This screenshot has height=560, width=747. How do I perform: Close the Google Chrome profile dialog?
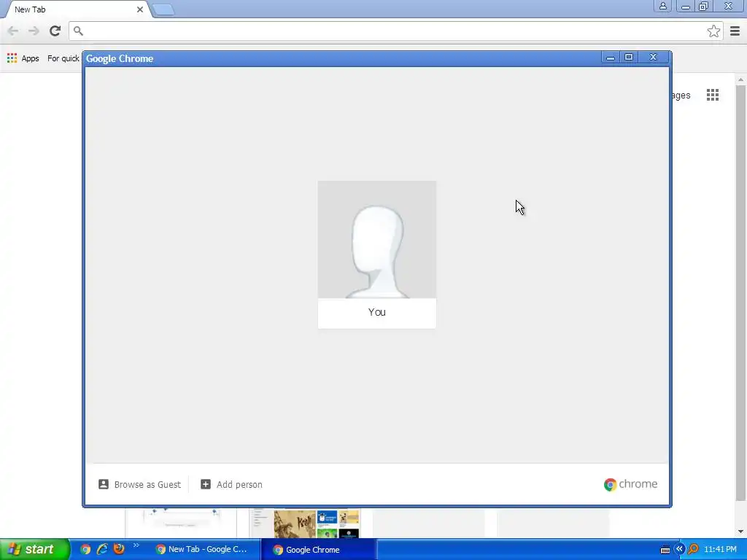click(x=653, y=57)
